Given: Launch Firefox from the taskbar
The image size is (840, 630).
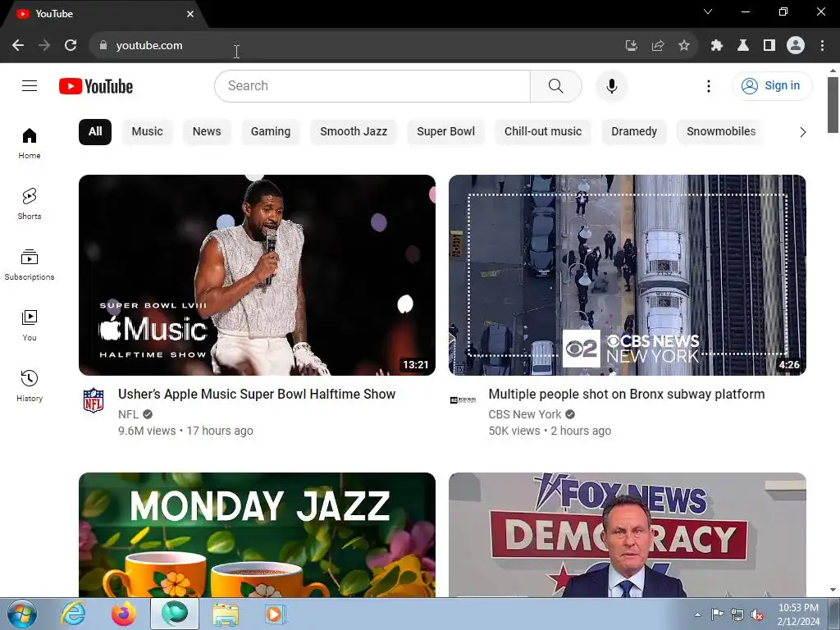Looking at the screenshot, I should coord(124,614).
